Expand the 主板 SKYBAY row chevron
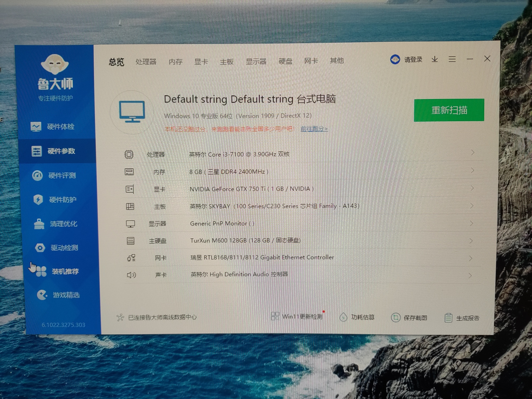This screenshot has height=399, width=532. tap(472, 206)
